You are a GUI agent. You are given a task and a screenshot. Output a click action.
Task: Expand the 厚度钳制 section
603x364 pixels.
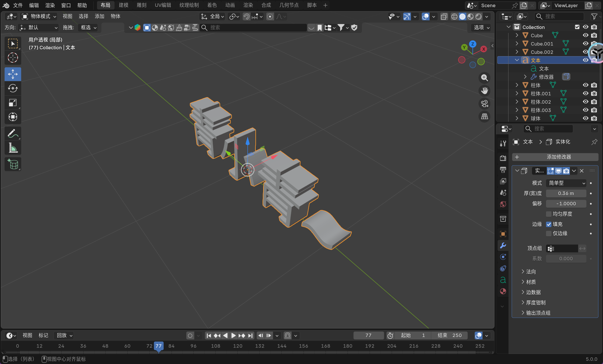535,302
